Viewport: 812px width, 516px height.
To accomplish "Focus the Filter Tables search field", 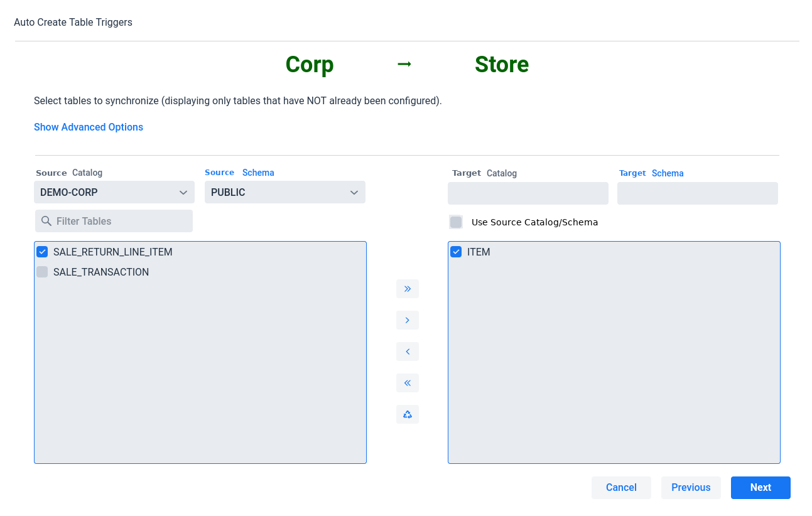I will [121, 221].
